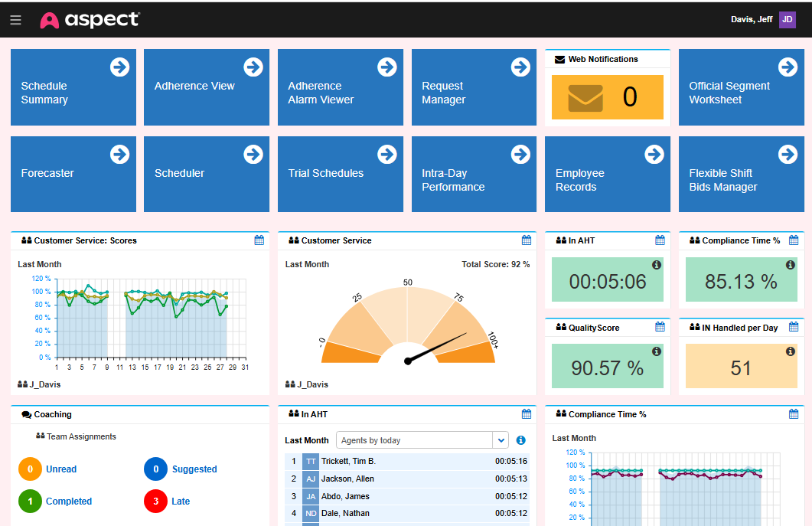Open the calendar on Customer Service: Scores widget
Screen dimensions: 812x526
[259, 240]
